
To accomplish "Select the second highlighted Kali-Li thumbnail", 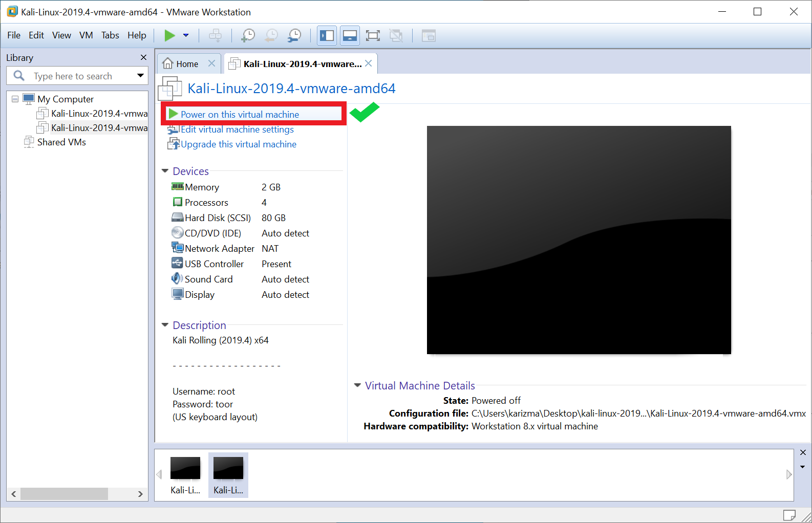I will [x=228, y=475].
